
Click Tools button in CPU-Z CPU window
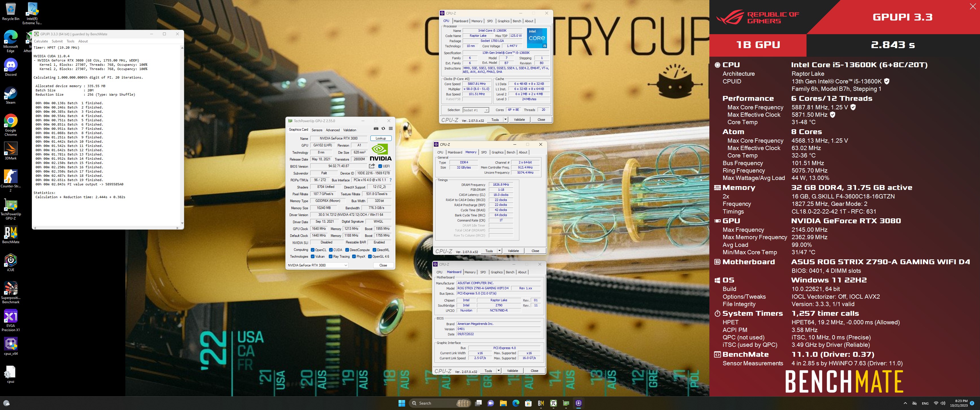click(x=495, y=119)
